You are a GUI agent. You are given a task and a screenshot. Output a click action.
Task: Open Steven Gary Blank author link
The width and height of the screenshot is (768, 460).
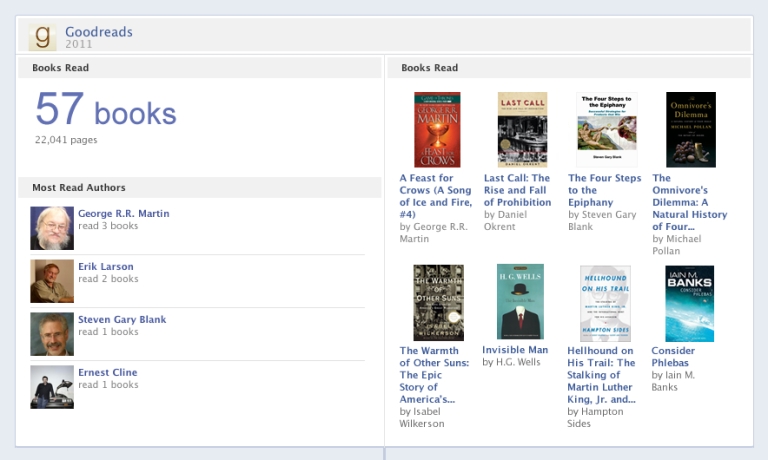[x=122, y=319]
